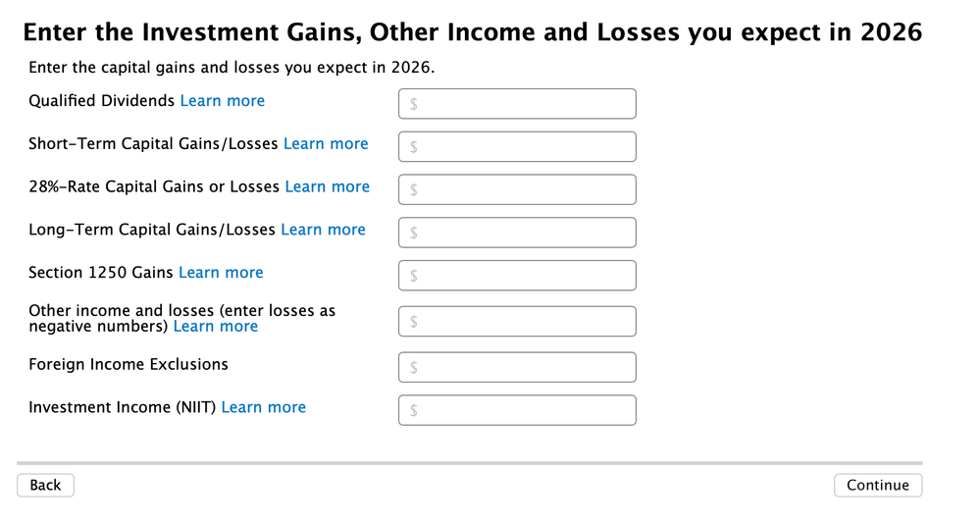This screenshot has width=980, height=521.
Task: Follow the Section 1250 Gains Learn more link
Action: 221,273
